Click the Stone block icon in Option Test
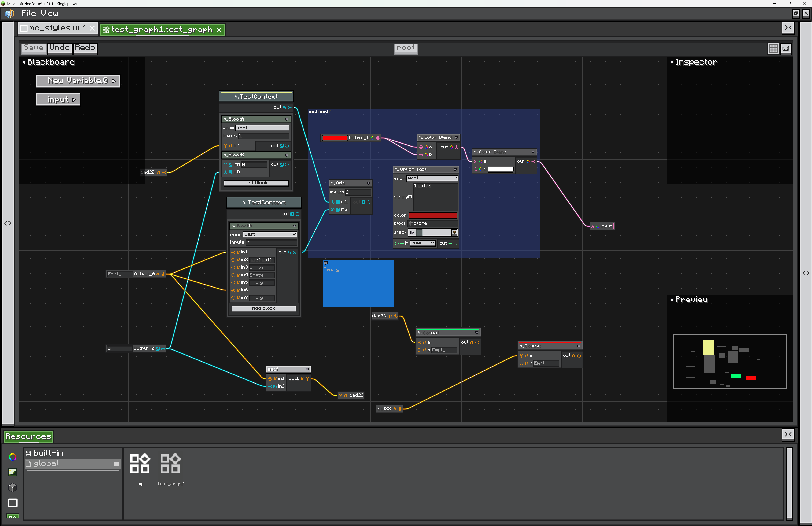 tap(411, 223)
